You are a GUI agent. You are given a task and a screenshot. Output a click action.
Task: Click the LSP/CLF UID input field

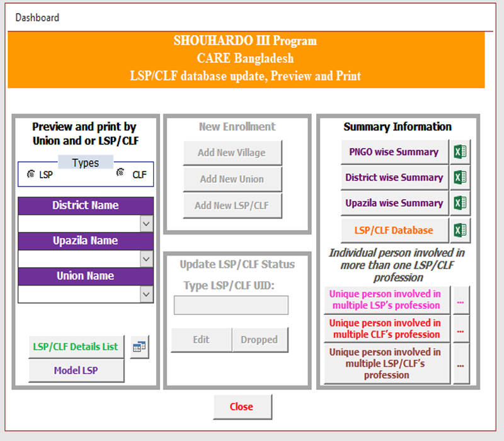pyautogui.click(x=231, y=306)
